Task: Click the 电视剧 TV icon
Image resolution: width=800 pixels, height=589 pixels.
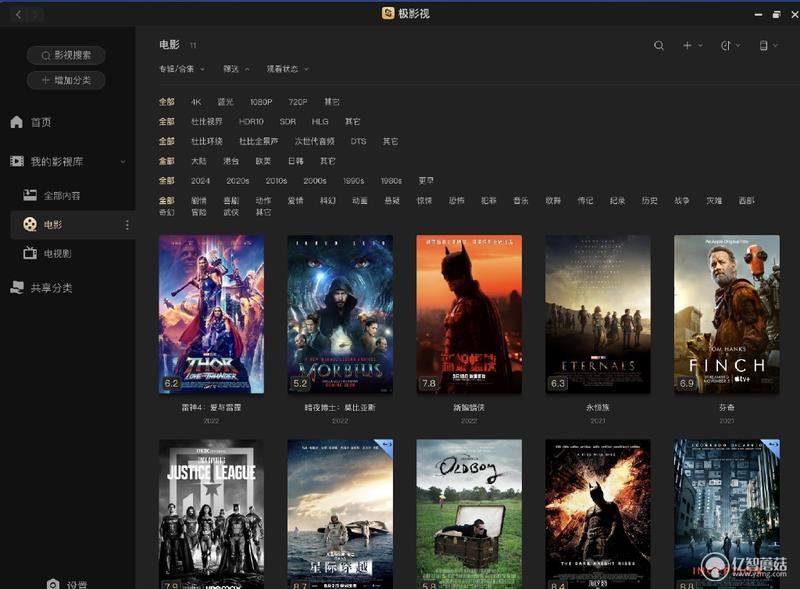Action: [30, 253]
